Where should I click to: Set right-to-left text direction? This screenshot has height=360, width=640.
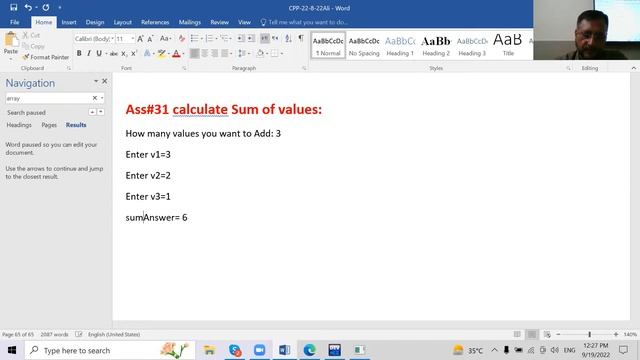[x=275, y=38]
